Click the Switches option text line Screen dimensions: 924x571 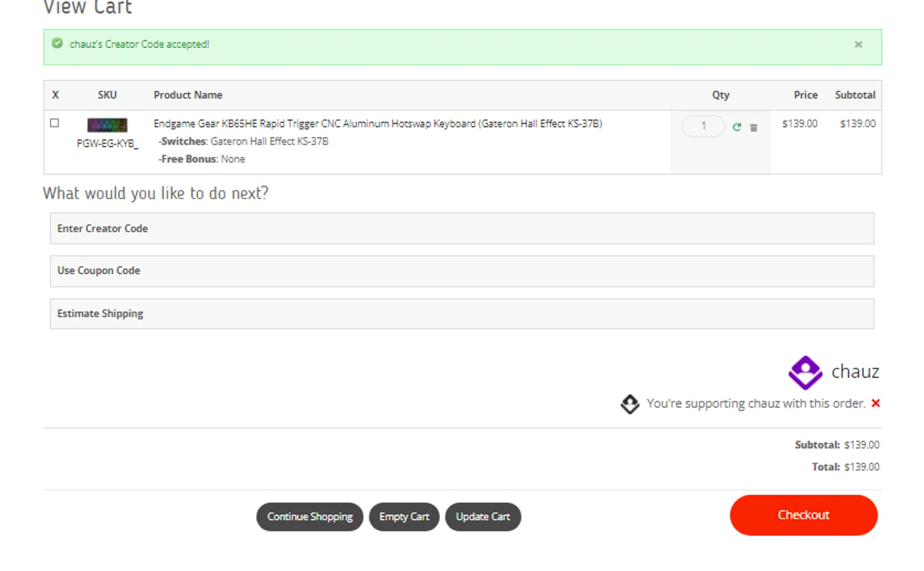[243, 142]
